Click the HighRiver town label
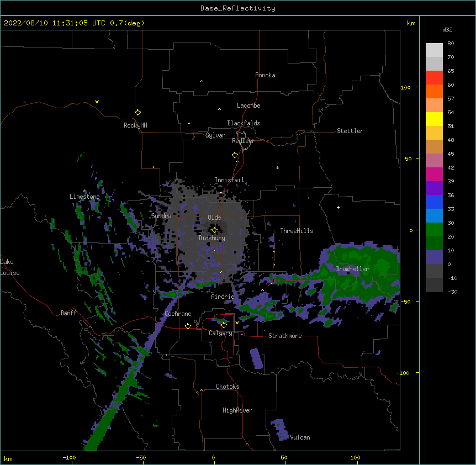476x465 pixels. click(x=237, y=410)
